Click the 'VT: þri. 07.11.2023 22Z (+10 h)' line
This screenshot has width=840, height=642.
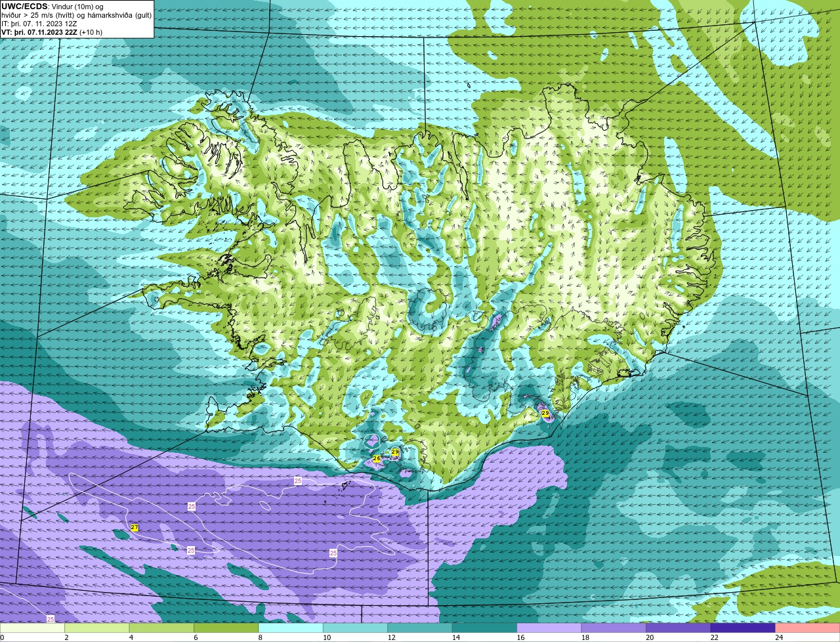[52, 32]
